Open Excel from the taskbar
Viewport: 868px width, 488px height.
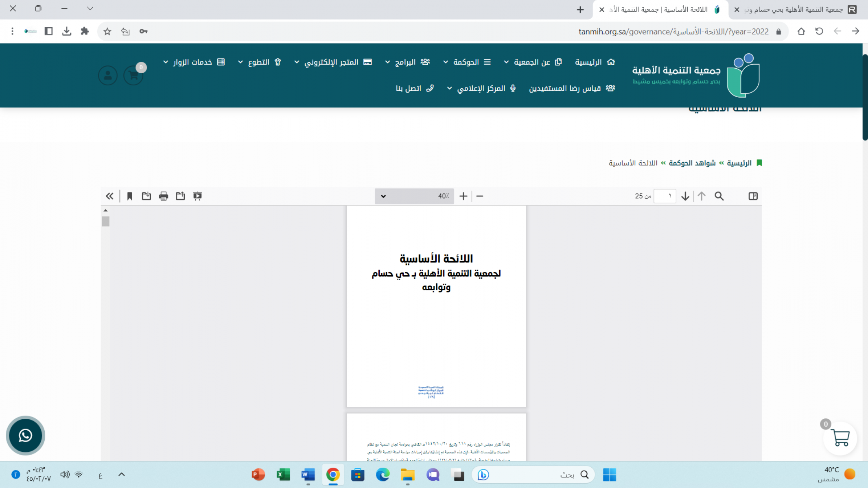click(x=283, y=475)
